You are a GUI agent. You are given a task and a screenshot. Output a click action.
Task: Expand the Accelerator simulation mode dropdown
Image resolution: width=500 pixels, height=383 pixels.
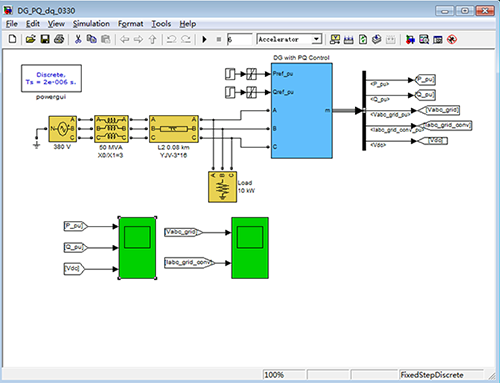coord(316,39)
